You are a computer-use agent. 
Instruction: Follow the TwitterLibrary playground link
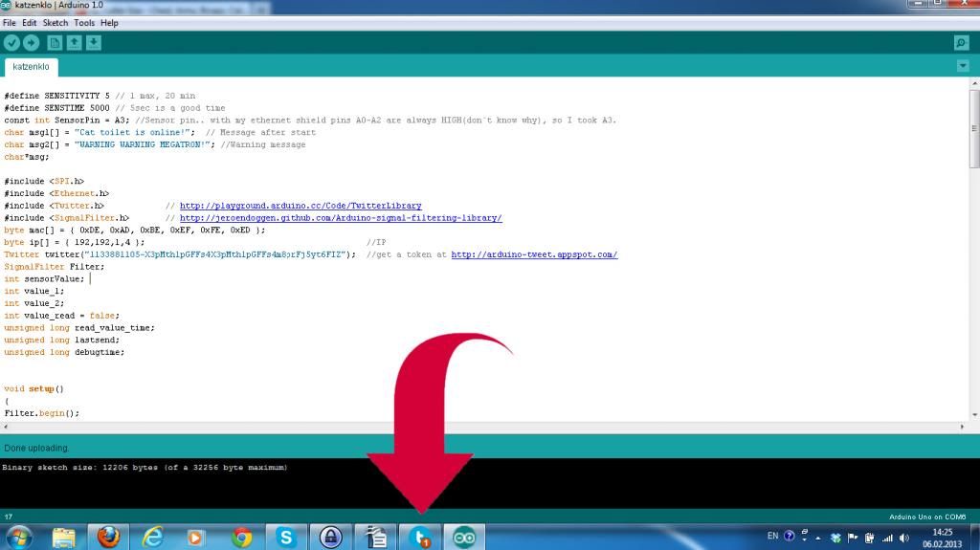click(301, 206)
